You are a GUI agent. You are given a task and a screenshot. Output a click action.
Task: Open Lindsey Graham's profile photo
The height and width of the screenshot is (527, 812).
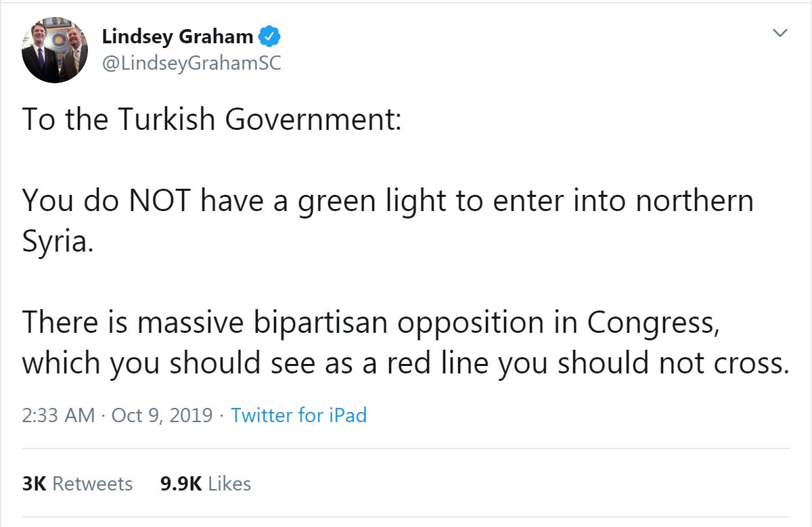(x=55, y=50)
